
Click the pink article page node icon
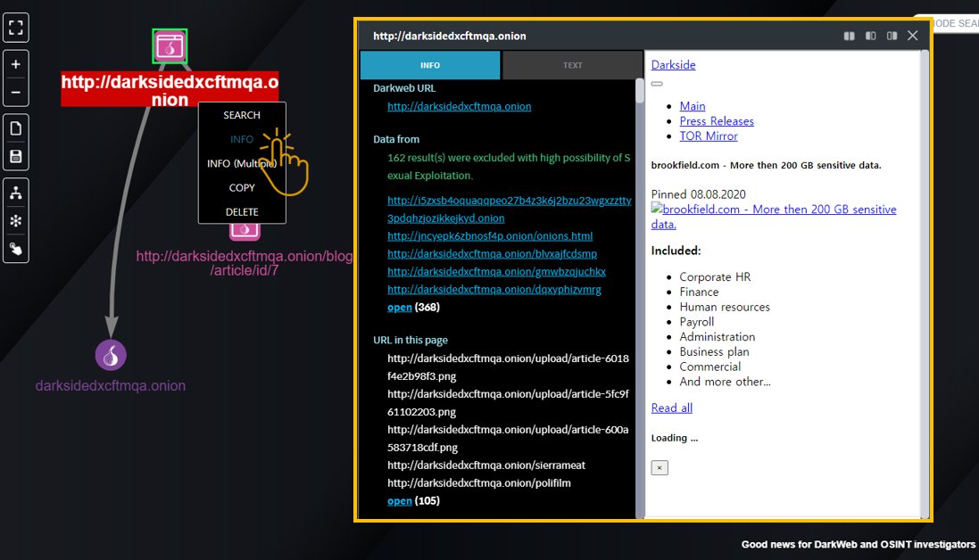(x=245, y=231)
